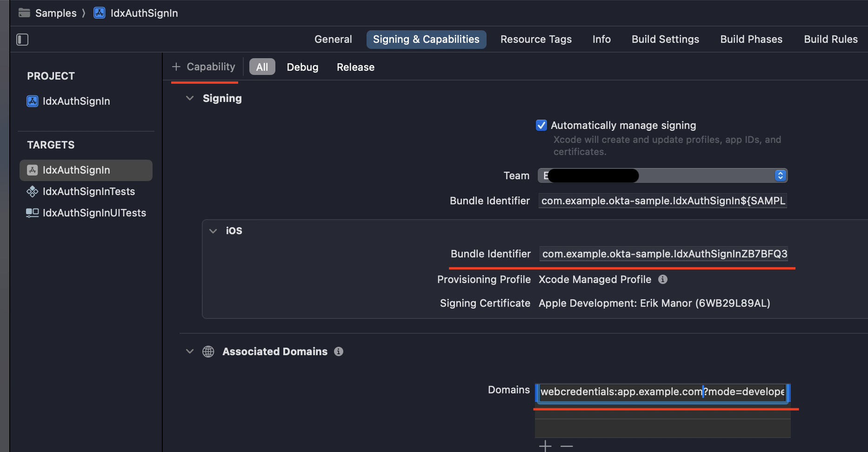Screen dimensions: 868x452
Task: Filter capabilities by Debug configuration
Action: pyautogui.click(x=302, y=67)
